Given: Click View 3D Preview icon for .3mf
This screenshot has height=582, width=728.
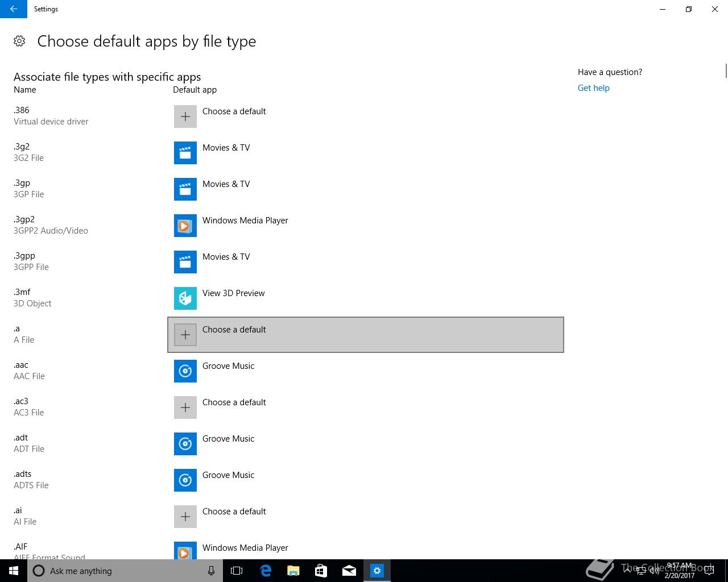Looking at the screenshot, I should tap(185, 298).
